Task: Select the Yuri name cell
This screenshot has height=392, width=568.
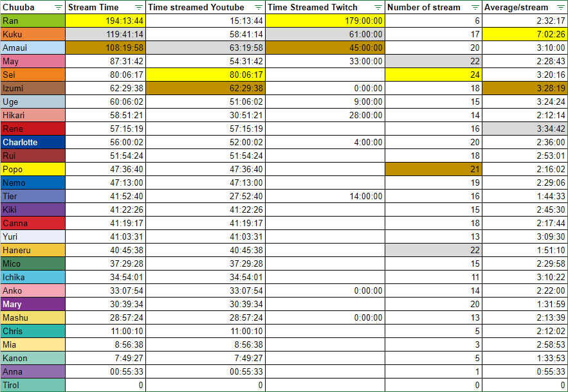Action: coord(33,236)
